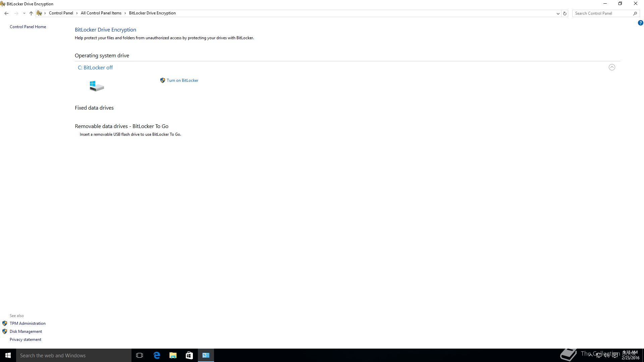Click the search magnifier icon
This screenshot has width=644, height=362.
(635, 13)
